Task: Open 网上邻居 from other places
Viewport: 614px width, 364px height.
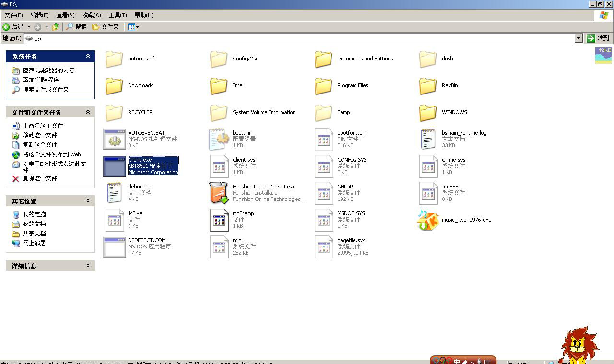Action: (x=34, y=243)
